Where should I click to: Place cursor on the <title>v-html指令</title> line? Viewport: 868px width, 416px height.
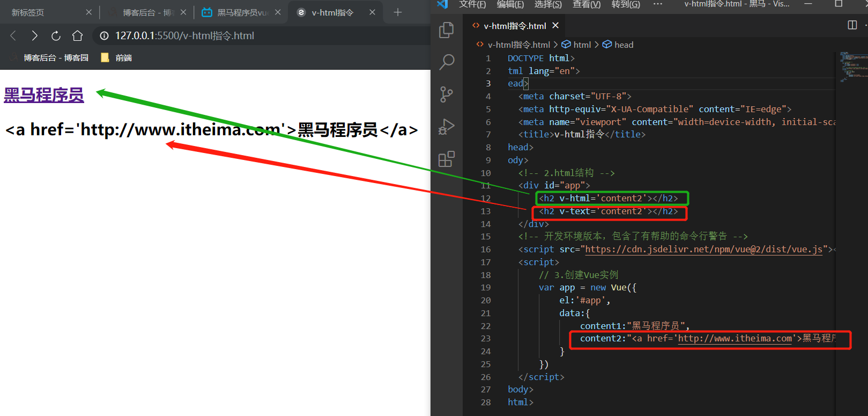(x=582, y=134)
